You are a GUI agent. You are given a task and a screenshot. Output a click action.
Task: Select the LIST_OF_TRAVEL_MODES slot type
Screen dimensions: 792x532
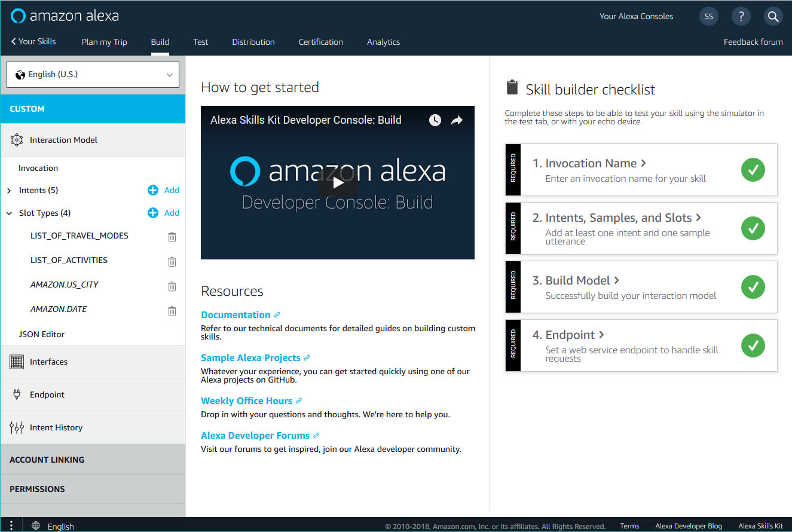click(x=79, y=236)
